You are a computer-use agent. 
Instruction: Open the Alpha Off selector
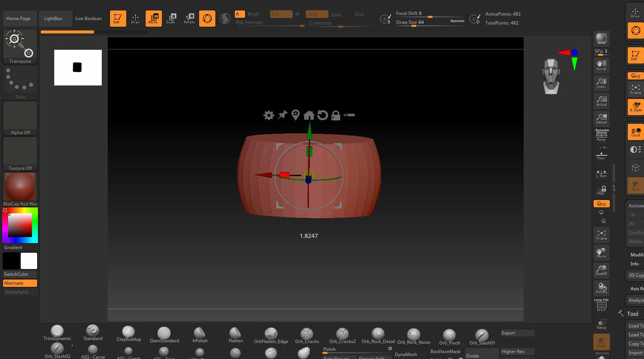(x=20, y=118)
